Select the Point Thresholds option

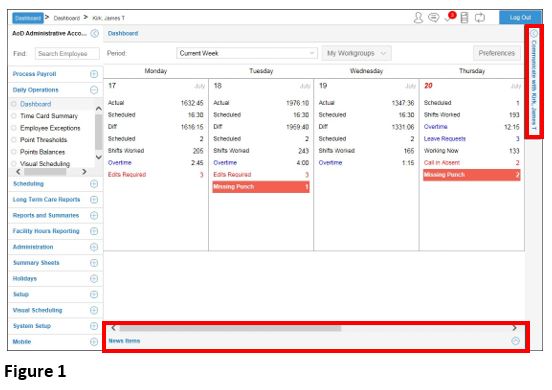click(14, 140)
